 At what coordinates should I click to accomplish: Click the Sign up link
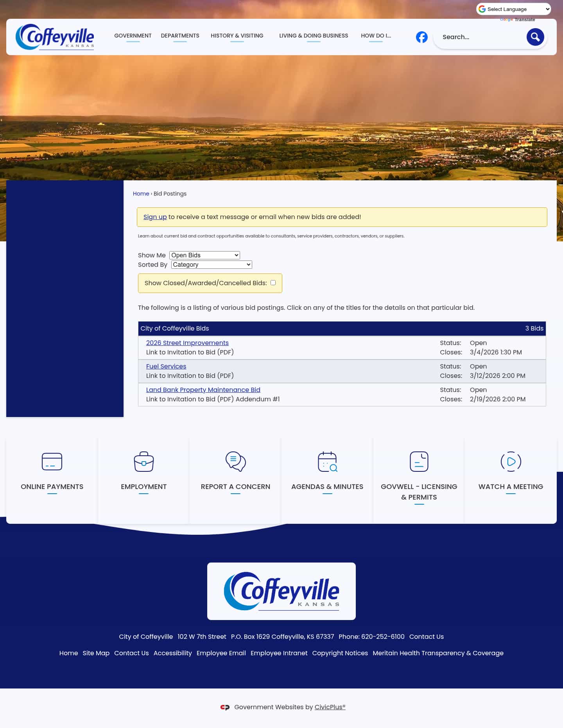(155, 217)
